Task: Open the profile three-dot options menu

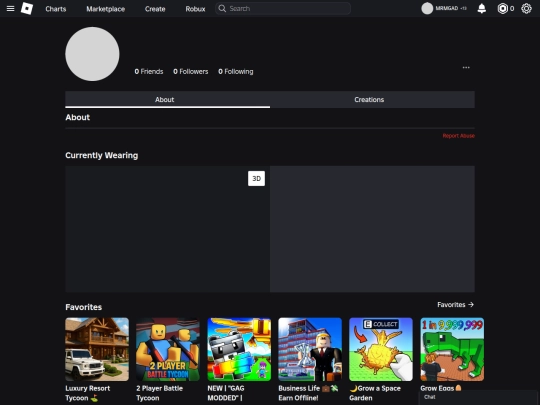Action: coord(466,68)
